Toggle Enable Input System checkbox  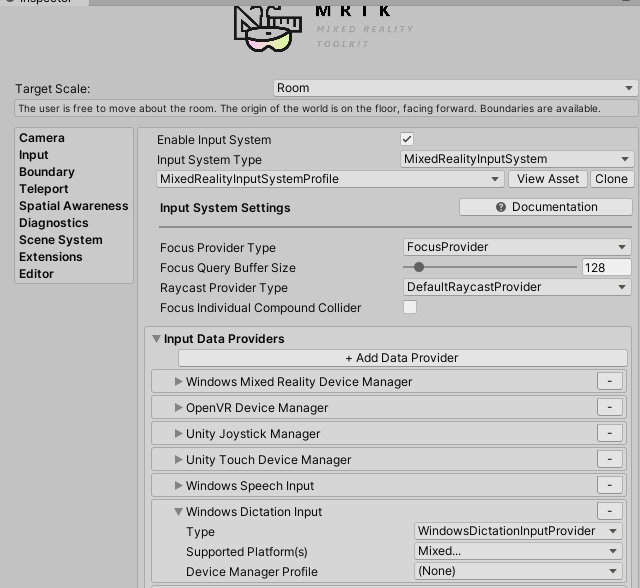click(407, 139)
